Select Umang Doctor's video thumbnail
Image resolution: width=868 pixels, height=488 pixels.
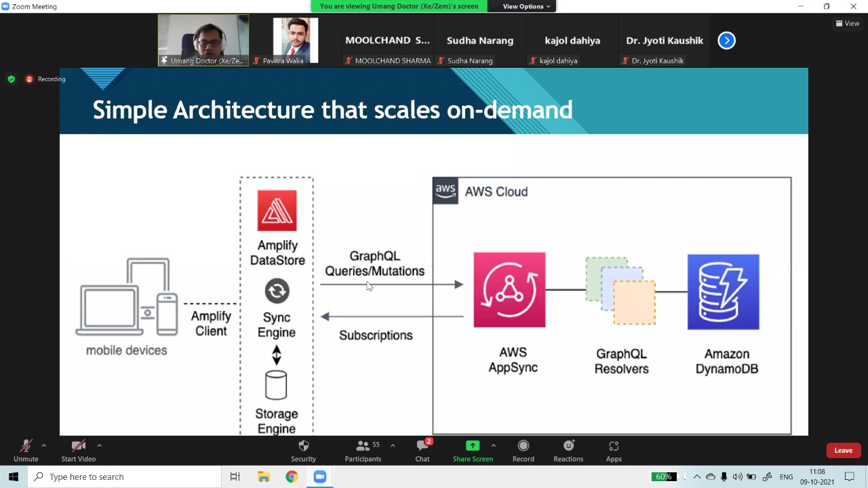tap(203, 41)
